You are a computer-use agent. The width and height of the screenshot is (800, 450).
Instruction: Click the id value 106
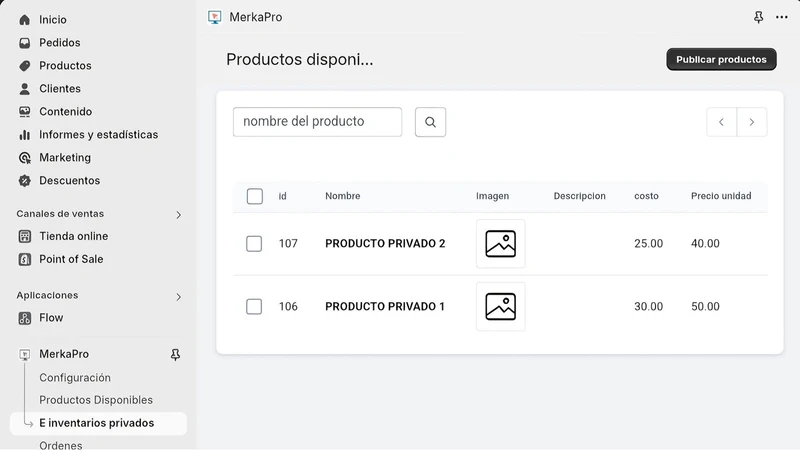(288, 307)
